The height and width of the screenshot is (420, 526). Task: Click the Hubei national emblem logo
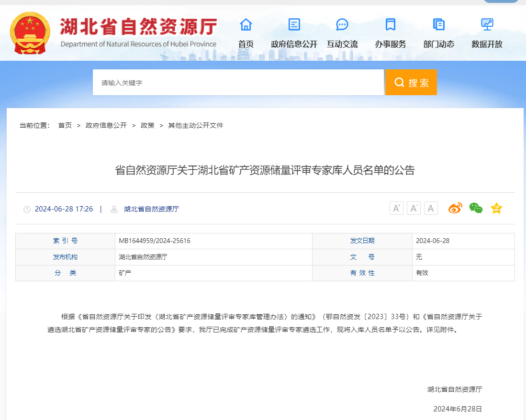(x=30, y=33)
